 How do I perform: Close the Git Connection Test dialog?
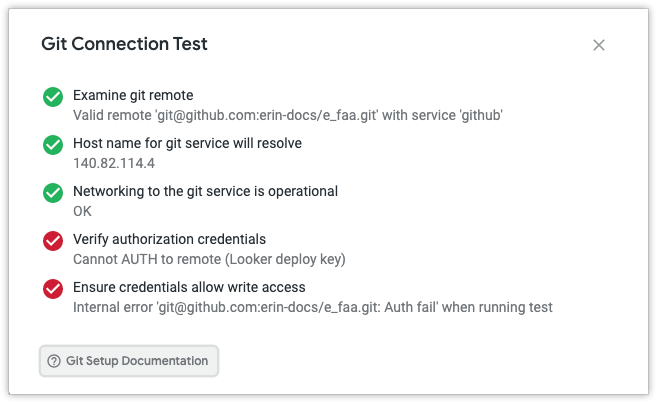click(599, 45)
